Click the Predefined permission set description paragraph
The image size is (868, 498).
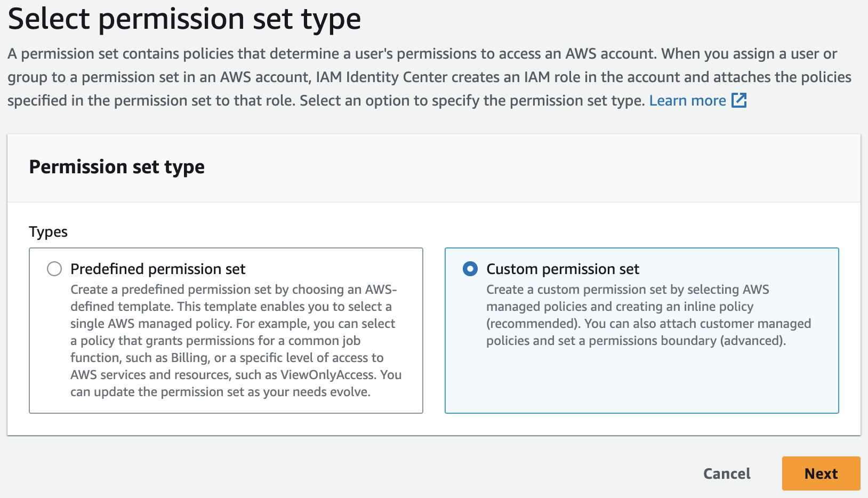coord(235,340)
